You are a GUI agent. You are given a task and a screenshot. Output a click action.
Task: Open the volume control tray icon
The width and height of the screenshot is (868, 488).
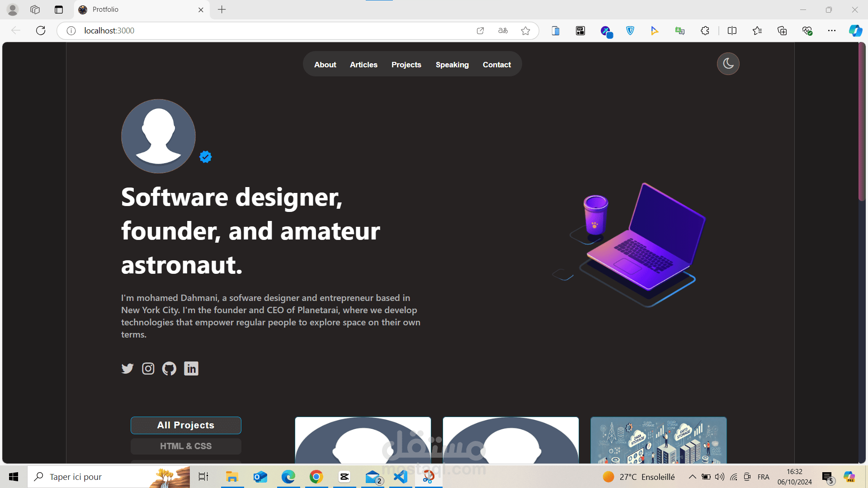(x=720, y=477)
